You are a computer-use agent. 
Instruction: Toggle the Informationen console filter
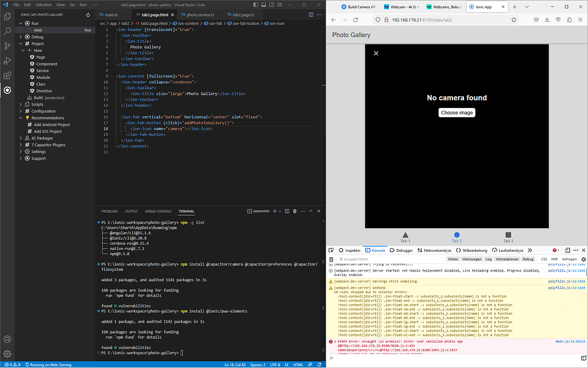(x=507, y=259)
